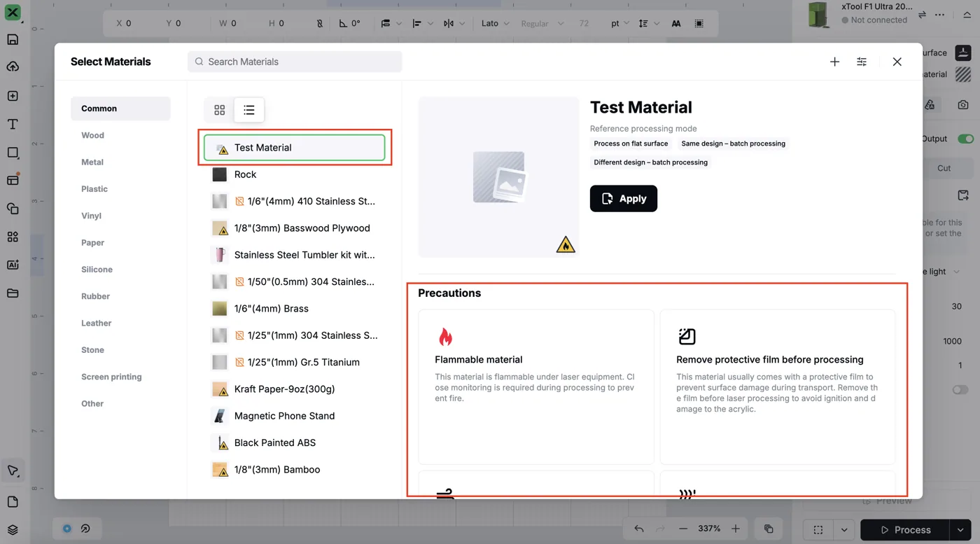Image resolution: width=980 pixels, height=544 pixels.
Task: Open the layers icon at bottom left
Action: (x=13, y=530)
